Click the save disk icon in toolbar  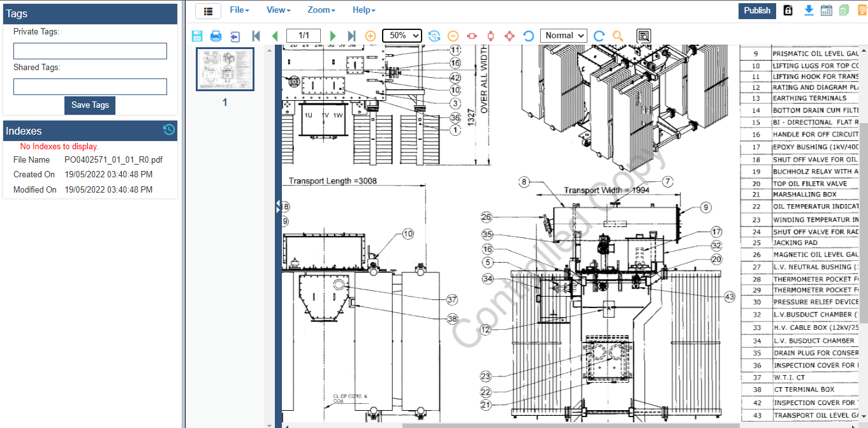tap(197, 36)
